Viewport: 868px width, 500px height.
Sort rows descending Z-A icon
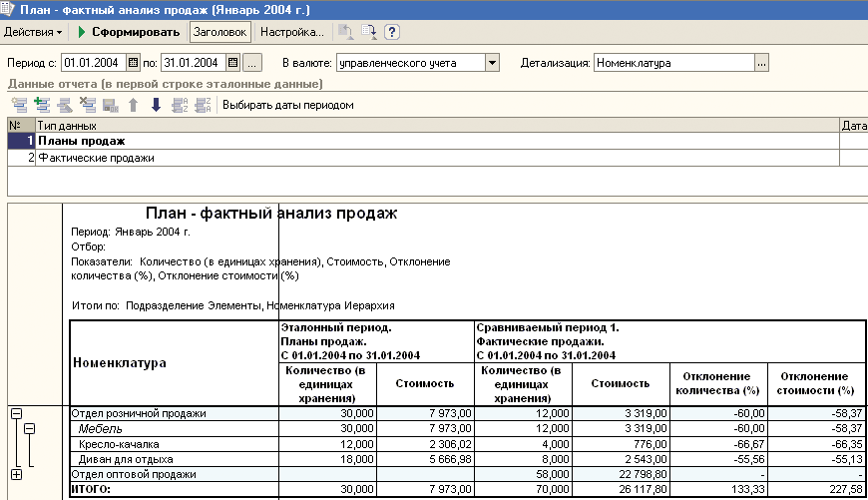pyautogui.click(x=202, y=105)
